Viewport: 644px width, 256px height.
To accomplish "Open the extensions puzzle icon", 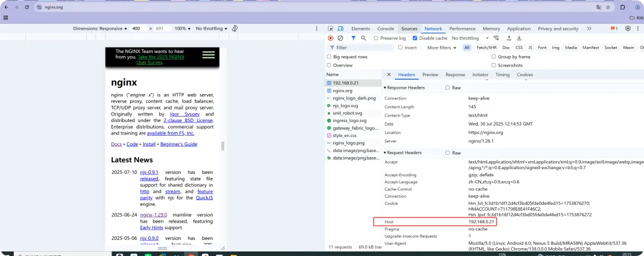I will coord(623,7).
